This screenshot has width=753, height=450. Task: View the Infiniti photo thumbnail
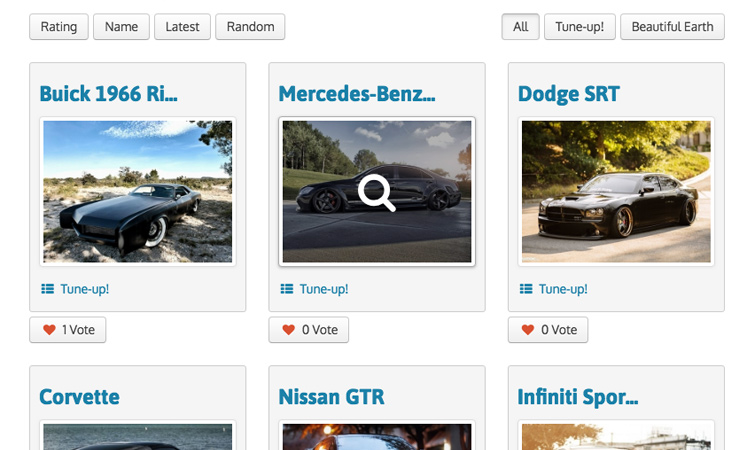[616, 436]
